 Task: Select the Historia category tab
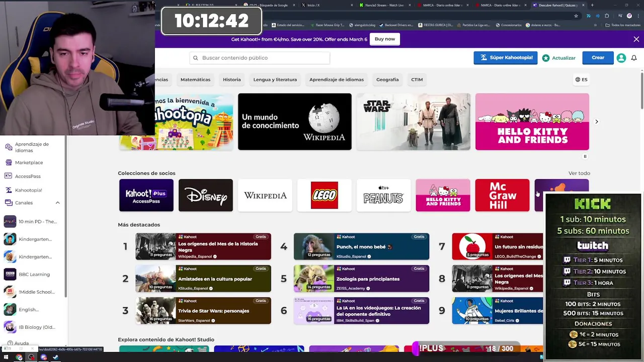pyautogui.click(x=232, y=79)
